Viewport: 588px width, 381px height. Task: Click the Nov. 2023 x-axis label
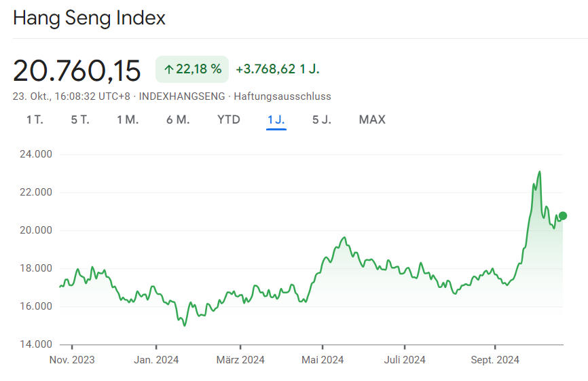pos(72,360)
